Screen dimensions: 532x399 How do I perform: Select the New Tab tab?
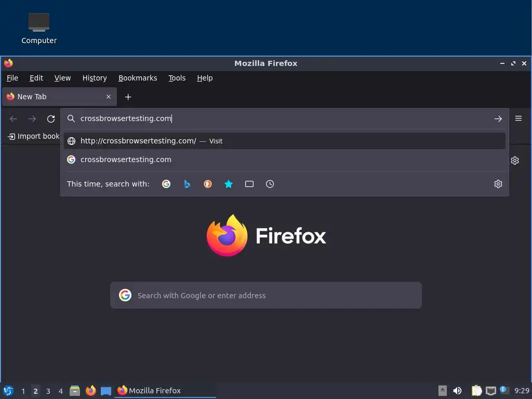(x=59, y=97)
